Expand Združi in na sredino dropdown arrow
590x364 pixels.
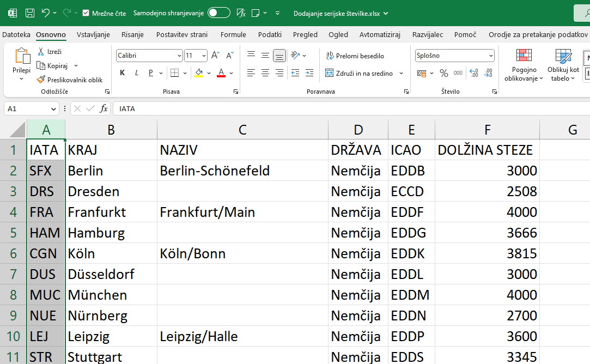401,74
